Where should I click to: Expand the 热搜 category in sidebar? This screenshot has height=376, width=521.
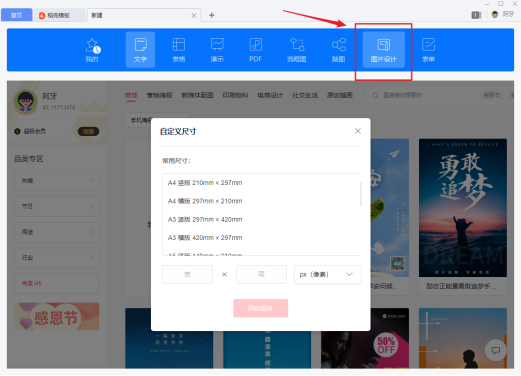(x=57, y=181)
